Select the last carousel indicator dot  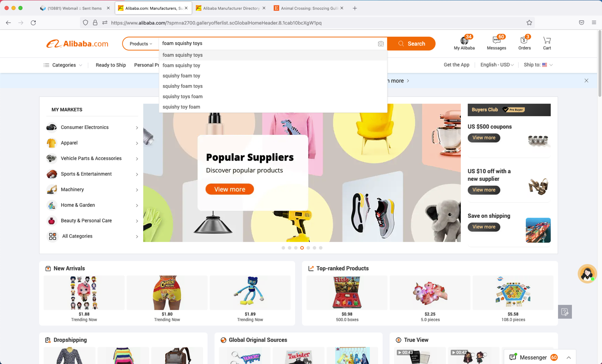(321, 248)
